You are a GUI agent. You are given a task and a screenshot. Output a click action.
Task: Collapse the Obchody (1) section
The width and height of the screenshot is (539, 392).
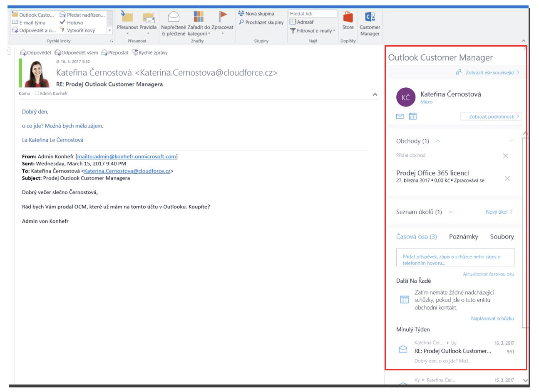[x=438, y=141]
